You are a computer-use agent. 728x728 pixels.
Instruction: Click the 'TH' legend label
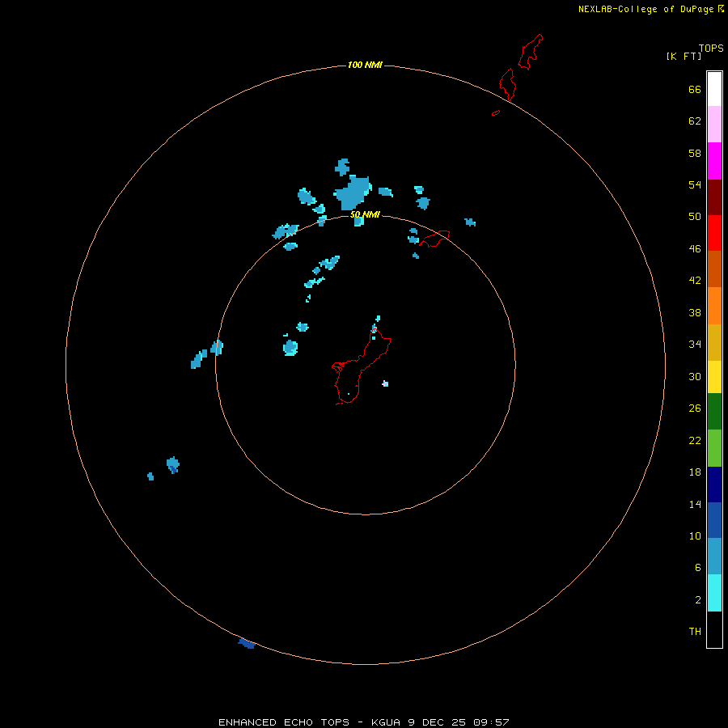click(695, 631)
